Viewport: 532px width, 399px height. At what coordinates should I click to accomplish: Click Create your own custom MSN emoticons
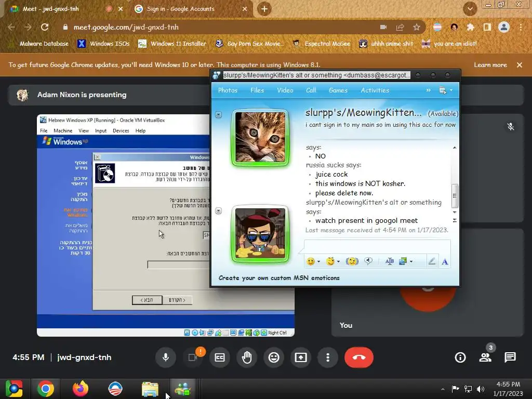point(279,278)
